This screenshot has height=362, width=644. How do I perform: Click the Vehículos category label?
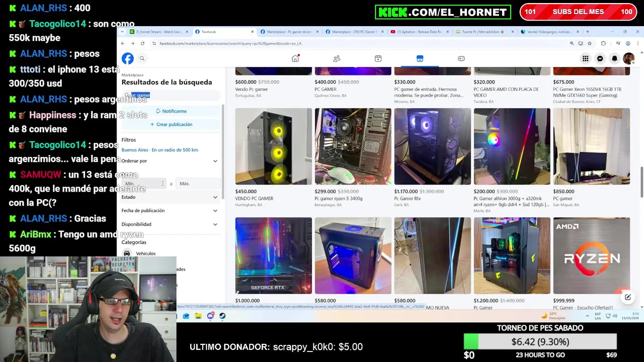click(x=145, y=253)
